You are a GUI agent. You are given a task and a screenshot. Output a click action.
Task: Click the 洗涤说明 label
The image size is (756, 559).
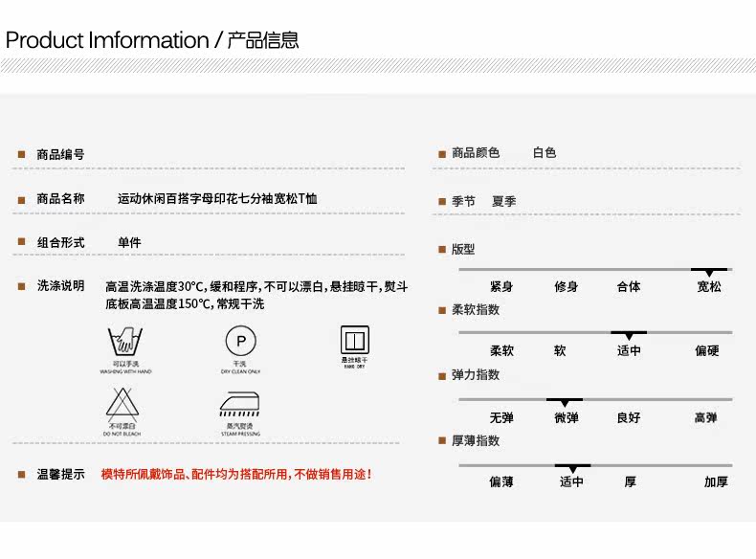pyautogui.click(x=60, y=285)
